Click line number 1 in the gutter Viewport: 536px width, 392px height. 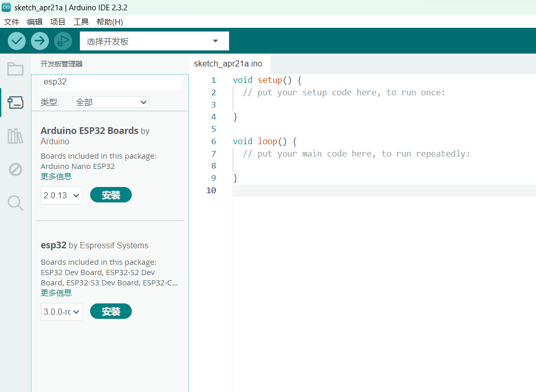(214, 80)
